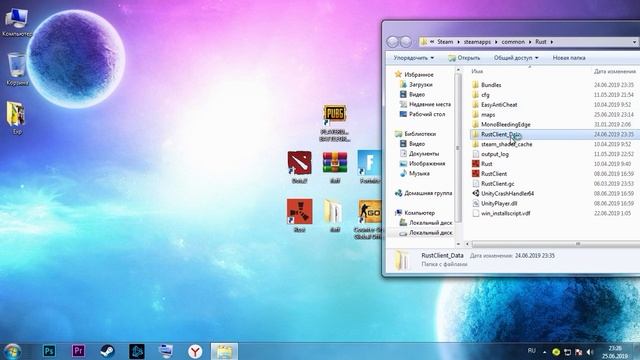Image resolution: width=640 pixels, height=360 pixels.
Task: Select the PUBG desktop shortcut
Action: pos(335,122)
